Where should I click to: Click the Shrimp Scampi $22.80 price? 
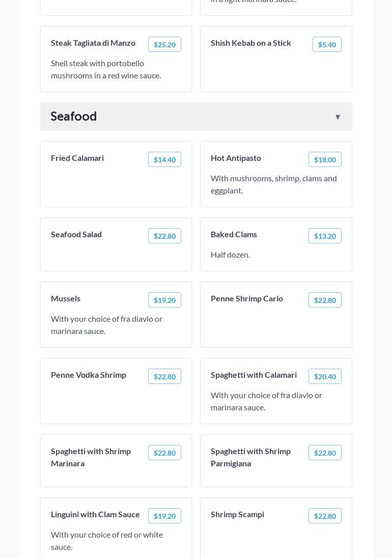click(x=325, y=516)
